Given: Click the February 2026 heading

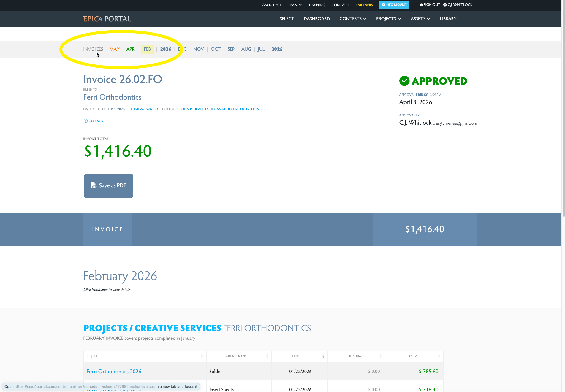Looking at the screenshot, I should point(120,276).
